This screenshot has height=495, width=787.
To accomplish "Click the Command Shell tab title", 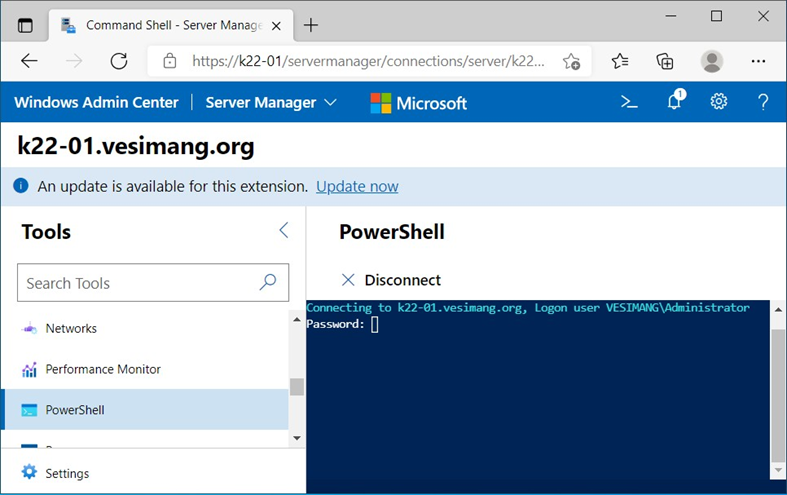I will click(x=174, y=25).
